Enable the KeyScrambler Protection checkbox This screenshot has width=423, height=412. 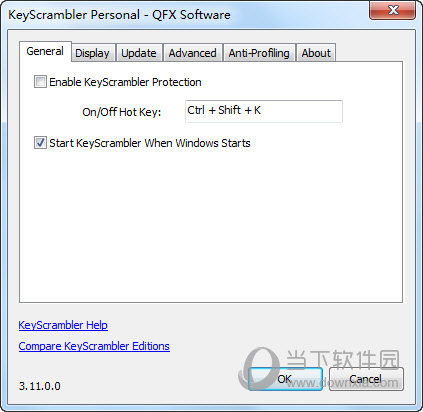pos(40,82)
